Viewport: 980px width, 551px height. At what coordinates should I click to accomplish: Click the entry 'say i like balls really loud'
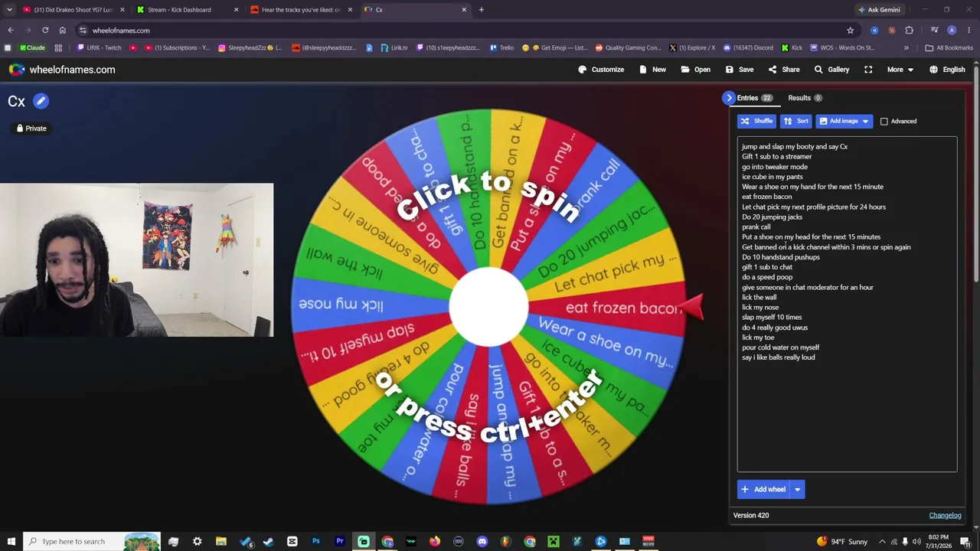pyautogui.click(x=779, y=357)
